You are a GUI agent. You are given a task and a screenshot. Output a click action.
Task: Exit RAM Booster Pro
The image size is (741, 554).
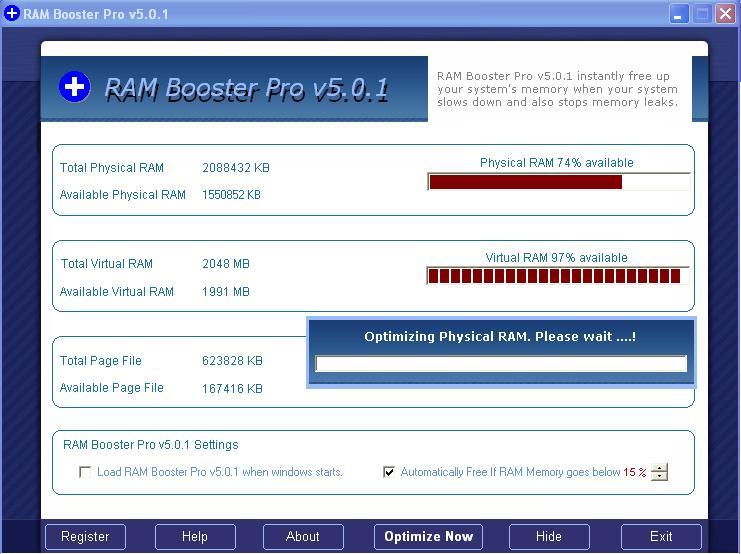661,537
